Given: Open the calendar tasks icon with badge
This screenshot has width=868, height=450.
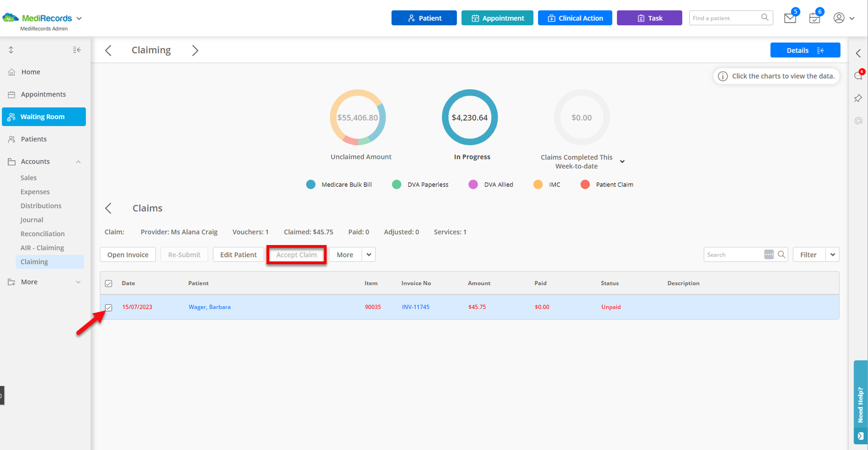Looking at the screenshot, I should tap(814, 18).
